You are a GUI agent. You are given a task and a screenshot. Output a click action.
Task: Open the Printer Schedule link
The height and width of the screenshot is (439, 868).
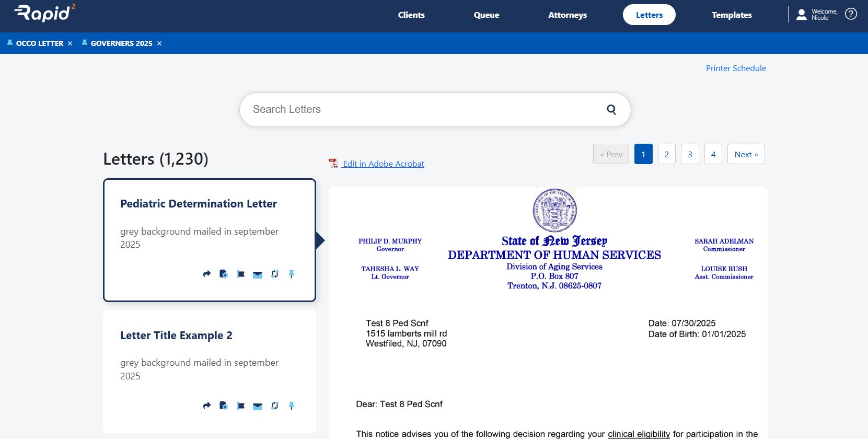click(735, 68)
